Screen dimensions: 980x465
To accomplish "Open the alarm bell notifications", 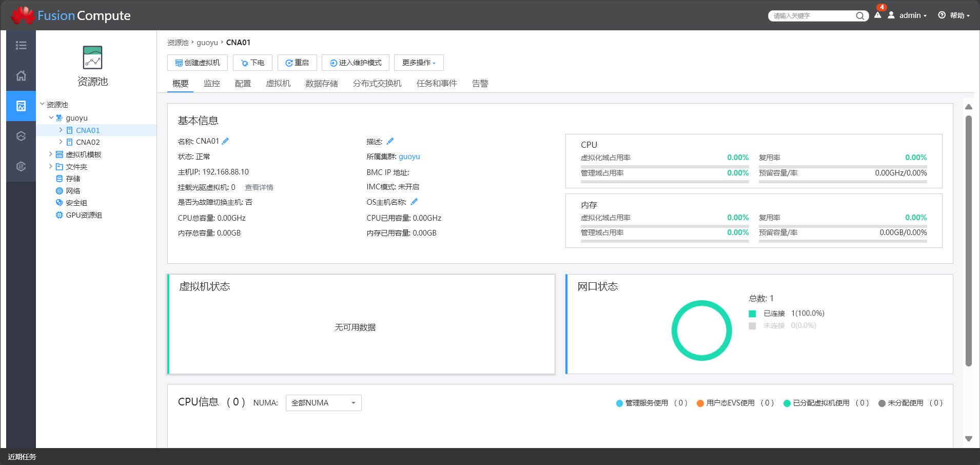I will pos(878,15).
